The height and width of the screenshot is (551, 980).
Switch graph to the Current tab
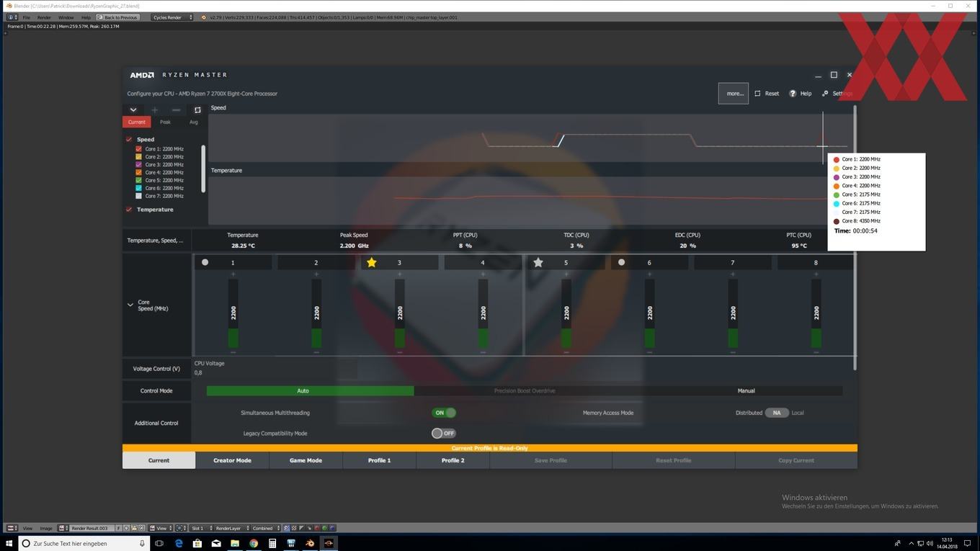click(137, 122)
